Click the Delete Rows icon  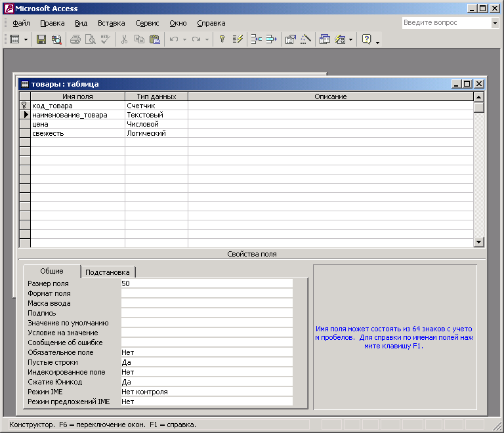tap(271, 39)
